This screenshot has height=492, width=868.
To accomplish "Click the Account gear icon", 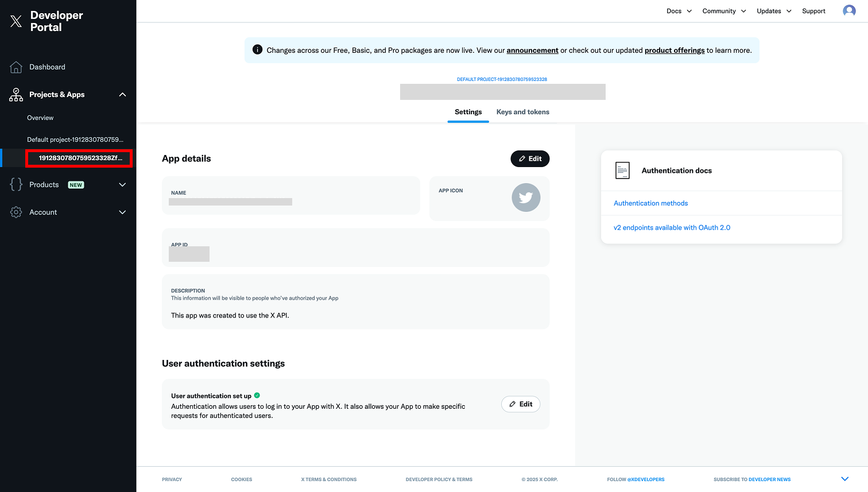I will [x=16, y=212].
